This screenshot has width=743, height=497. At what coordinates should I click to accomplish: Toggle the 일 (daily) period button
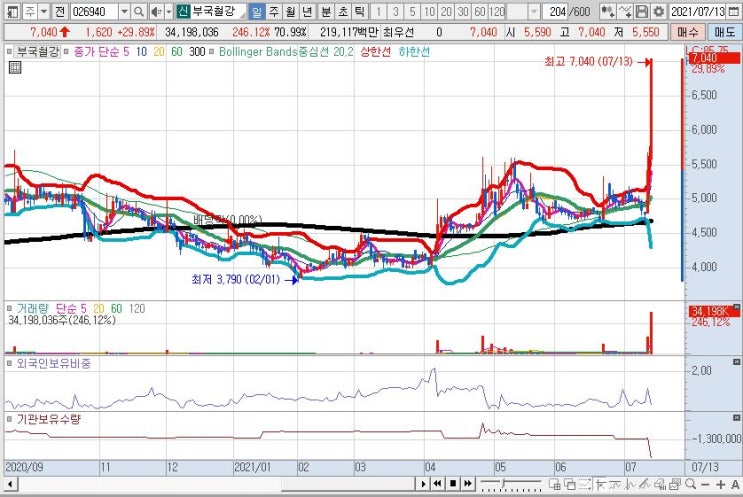(256, 11)
